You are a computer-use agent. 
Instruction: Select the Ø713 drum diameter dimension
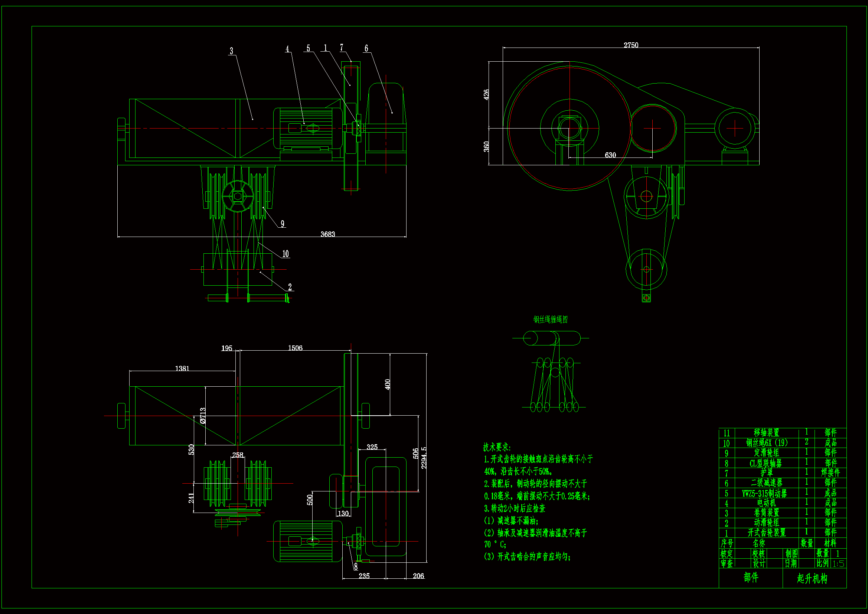(x=203, y=415)
